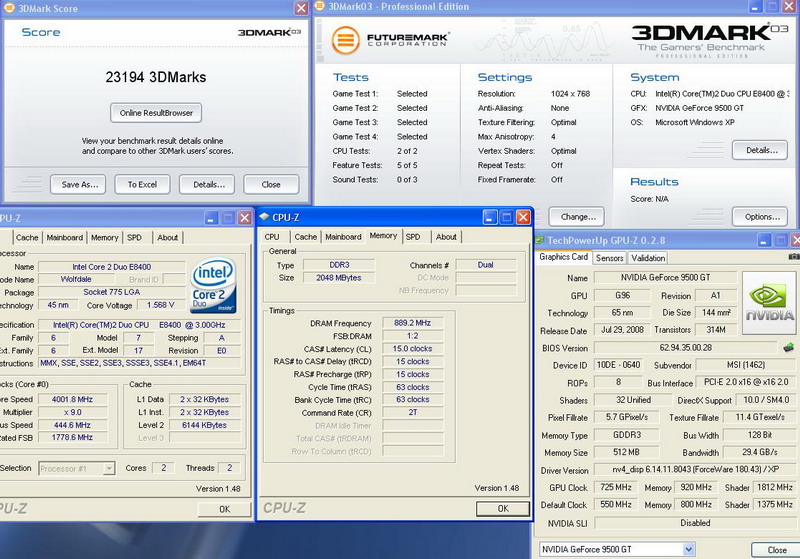The width and height of the screenshot is (800, 559).
Task: Click FSB:DRAM ratio value 1:2
Action: (x=412, y=336)
